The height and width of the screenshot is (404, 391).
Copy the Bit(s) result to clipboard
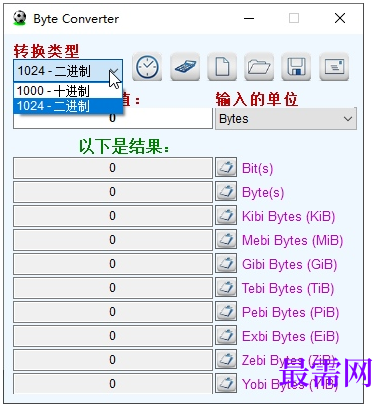226,167
